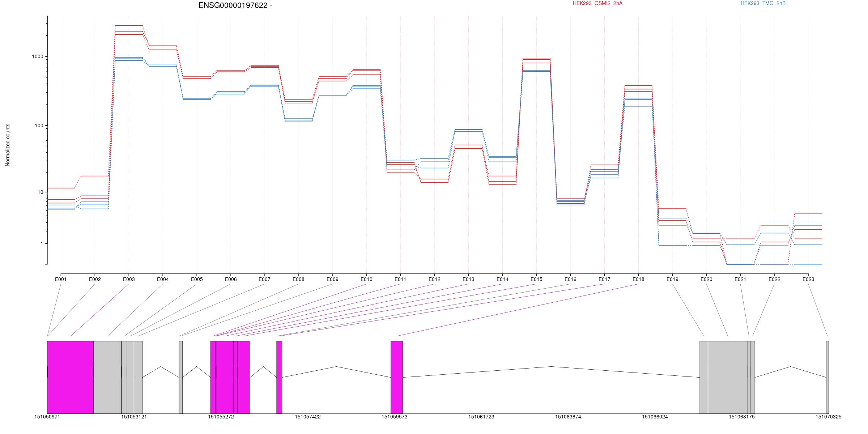Click the exon label E001
The width and height of the screenshot is (868, 434).
tap(61, 279)
